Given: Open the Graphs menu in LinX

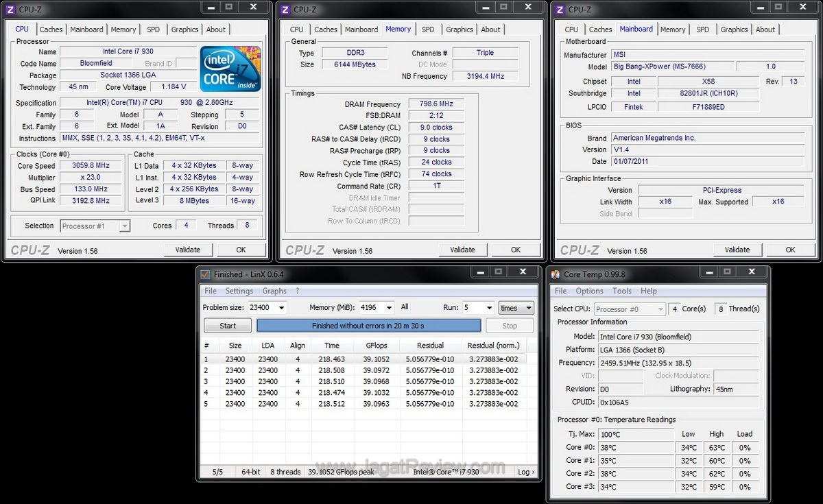Looking at the screenshot, I should [274, 291].
